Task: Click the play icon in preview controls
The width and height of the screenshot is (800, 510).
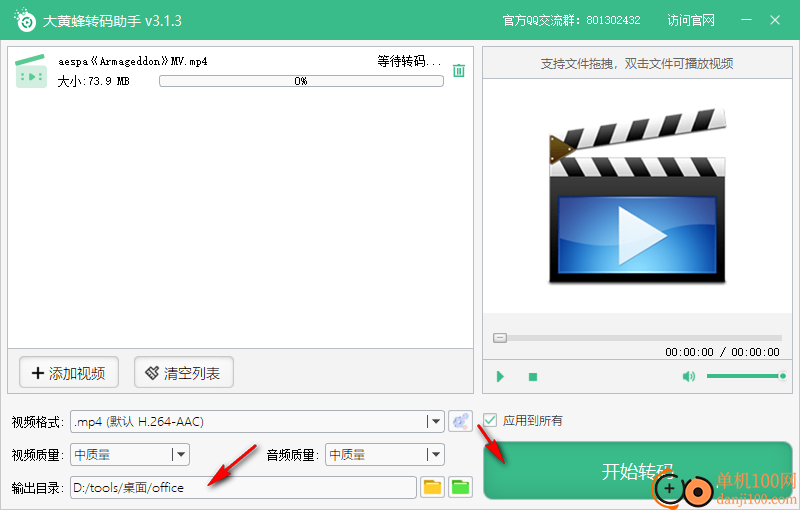Action: (500, 377)
